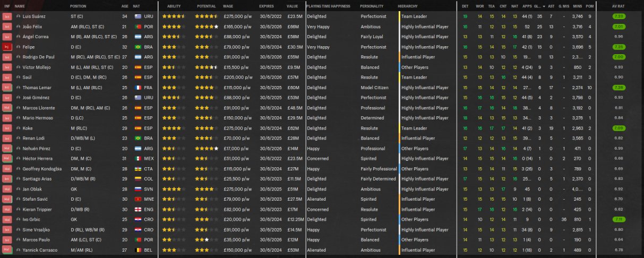
Task: Click orange hierarchy marker in Rodrigo De Paul's row
Action: (399, 57)
